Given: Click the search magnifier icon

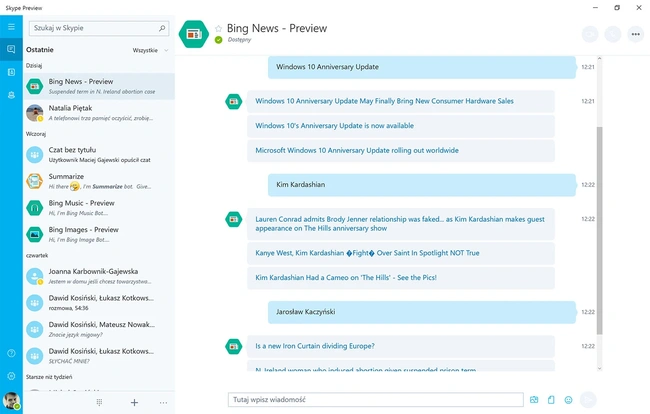Looking at the screenshot, I should tap(162, 28).
